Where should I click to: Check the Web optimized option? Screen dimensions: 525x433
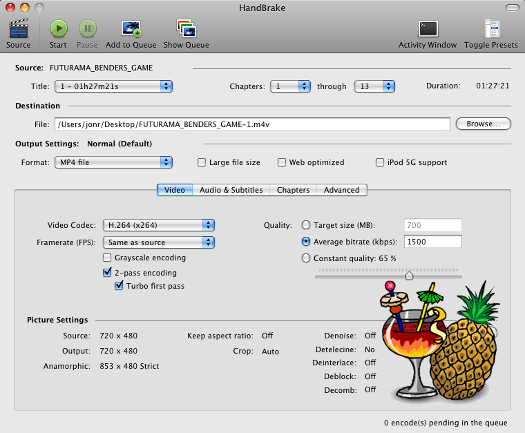(282, 162)
